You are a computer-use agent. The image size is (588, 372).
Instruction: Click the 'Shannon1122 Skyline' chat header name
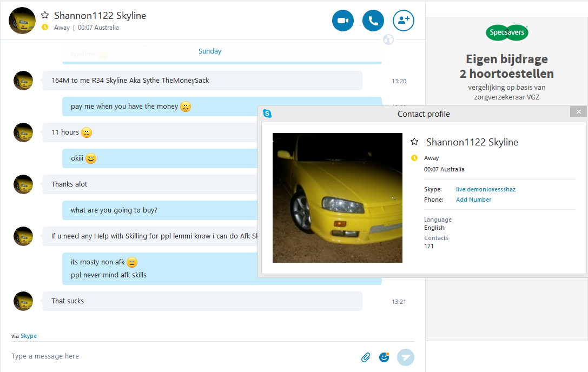[100, 15]
